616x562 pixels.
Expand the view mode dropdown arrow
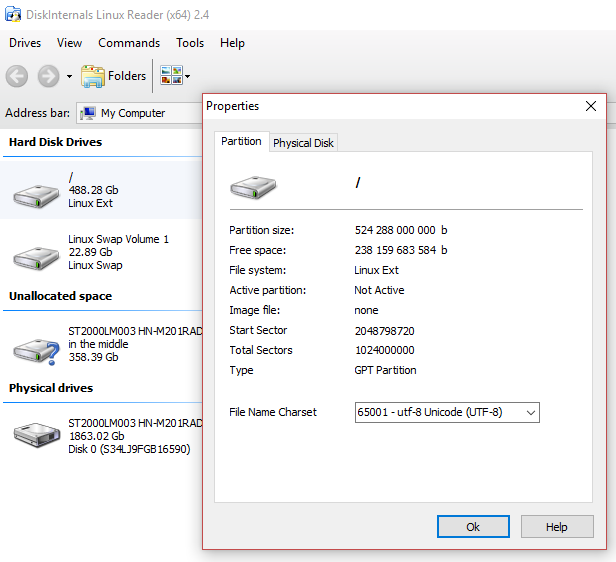[187, 77]
